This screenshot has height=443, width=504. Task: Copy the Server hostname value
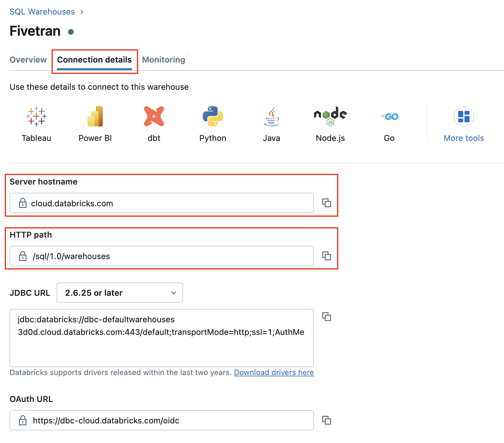[x=327, y=203]
